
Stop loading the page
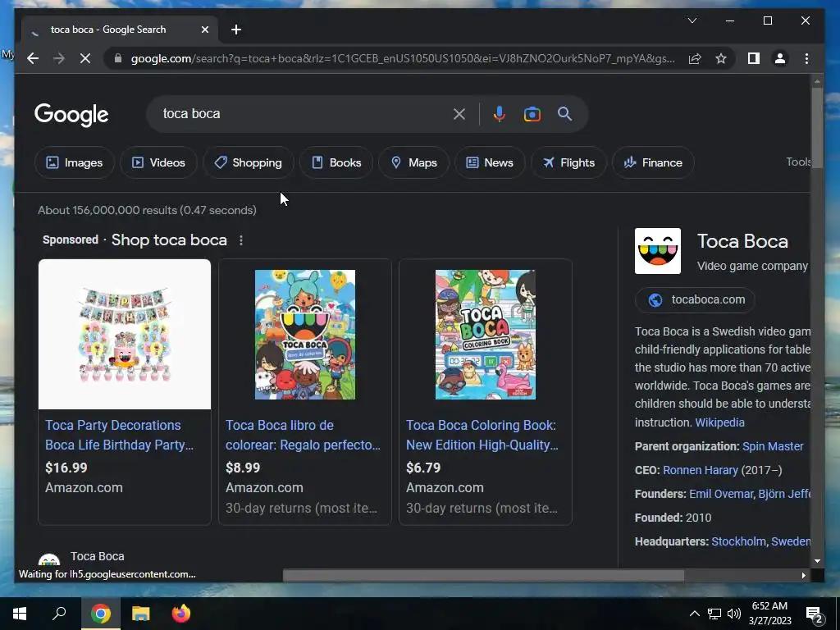[x=85, y=58]
